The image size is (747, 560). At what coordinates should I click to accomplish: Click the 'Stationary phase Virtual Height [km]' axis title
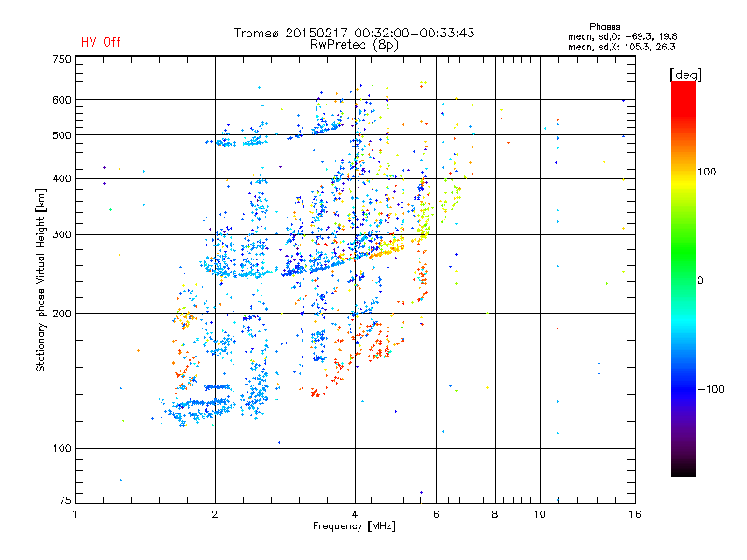pos(41,281)
